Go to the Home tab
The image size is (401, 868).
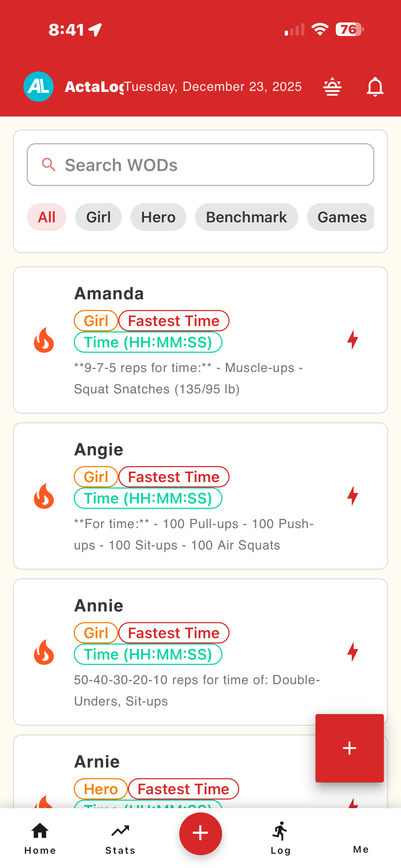pyautogui.click(x=40, y=838)
